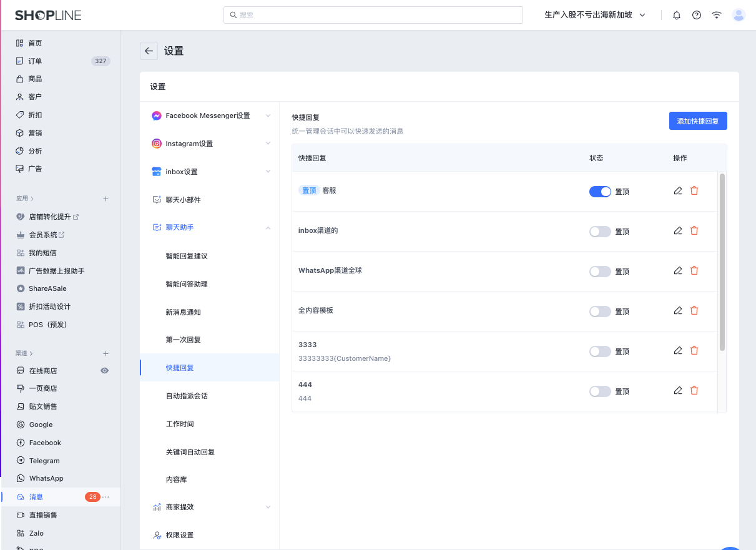Screen dimensions: 756x550
Task: Click 33333333{CustomerName} reply text
Action: tap(345, 358)
